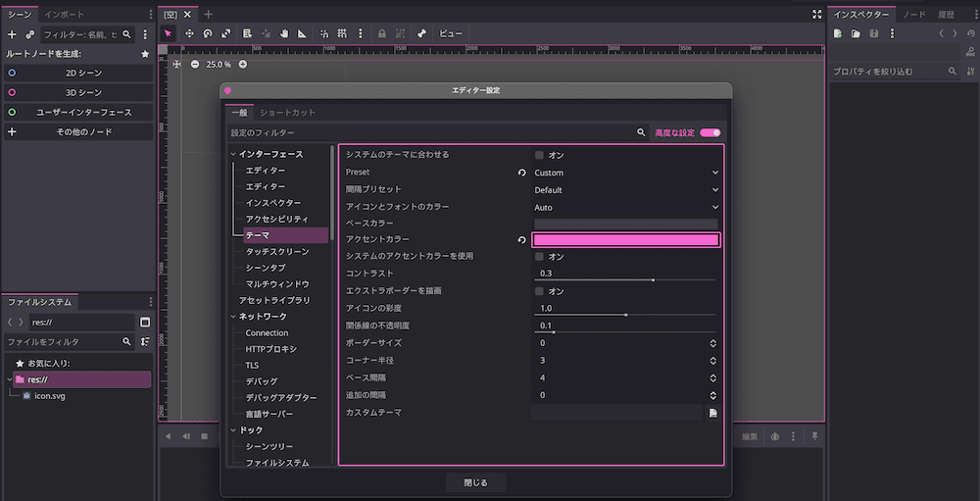The image size is (980, 501).
Task: Click the Inspector property filter field
Action: click(x=895, y=72)
